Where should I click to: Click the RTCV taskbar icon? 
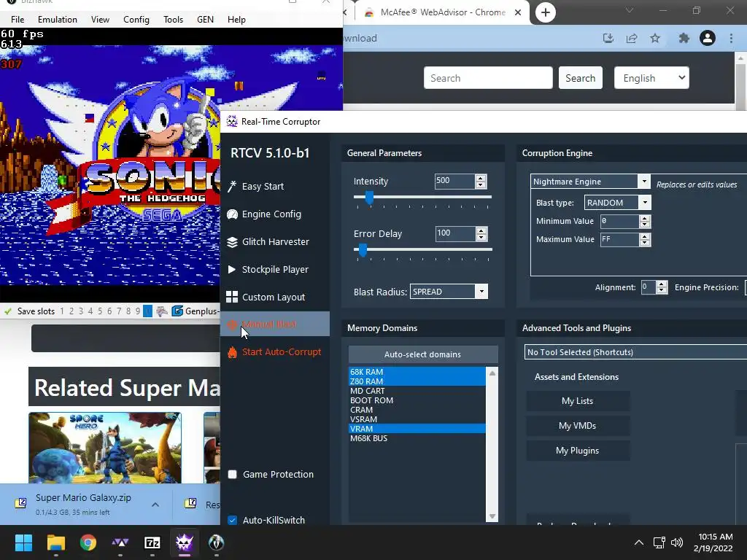tap(185, 542)
